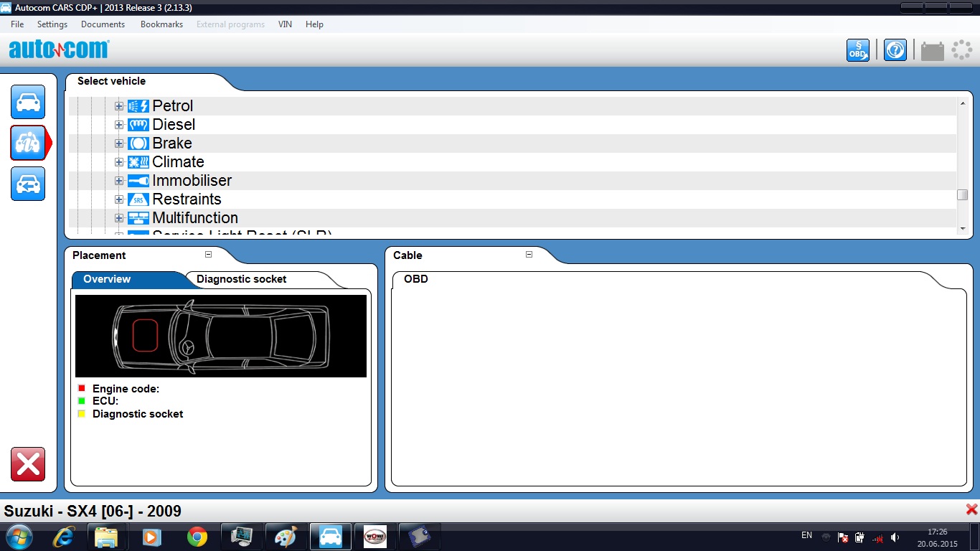The image size is (980, 551).
Task: Click the Select vehicle tab
Action: 111,81
